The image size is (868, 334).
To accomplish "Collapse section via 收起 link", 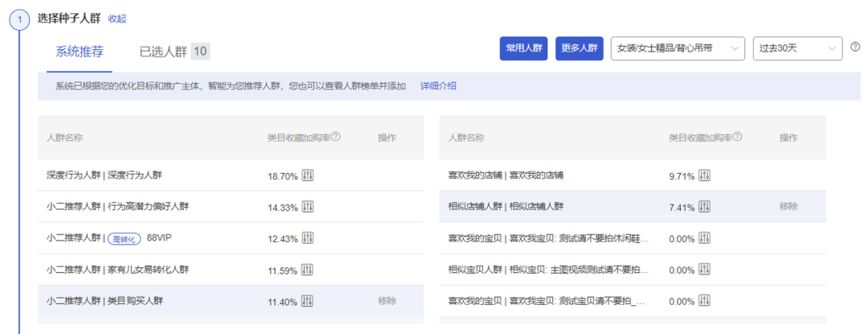I will pos(117,19).
